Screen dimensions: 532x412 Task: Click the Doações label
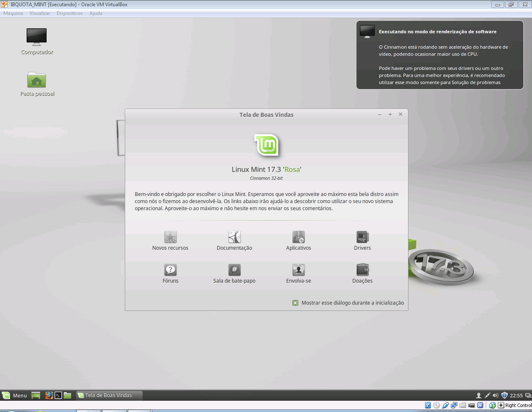(x=362, y=281)
